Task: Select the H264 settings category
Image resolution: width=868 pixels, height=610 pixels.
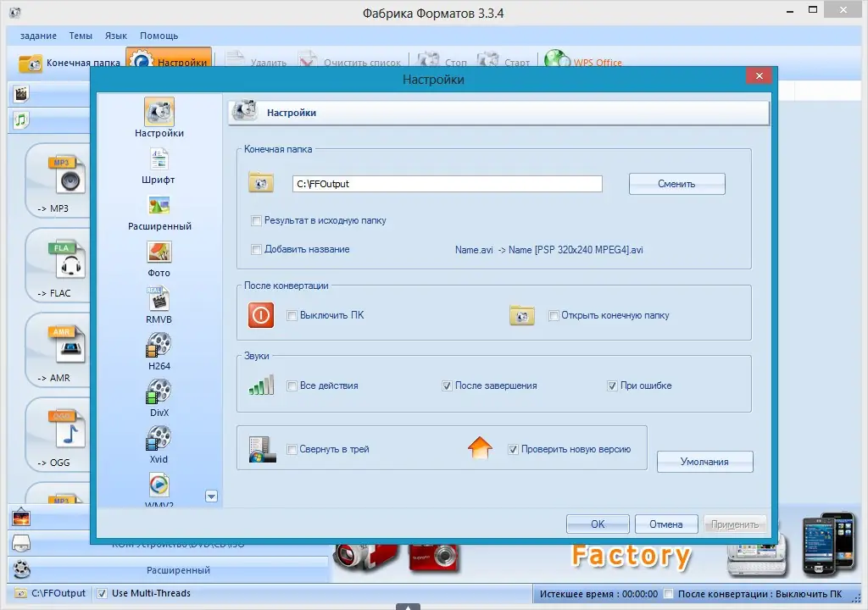Action: (159, 352)
